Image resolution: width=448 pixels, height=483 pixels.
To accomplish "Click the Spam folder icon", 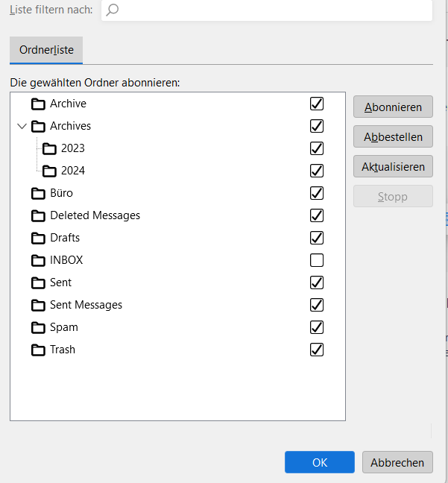I will click(x=39, y=327).
